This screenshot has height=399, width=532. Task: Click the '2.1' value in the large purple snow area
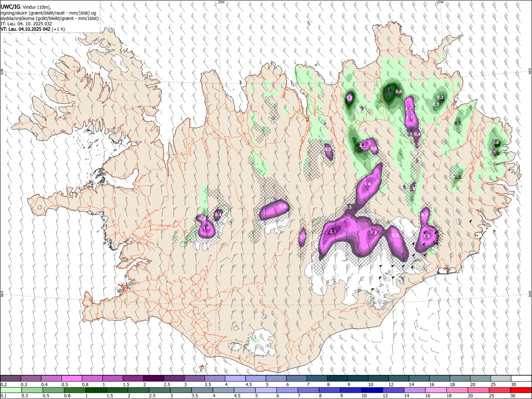point(333,232)
